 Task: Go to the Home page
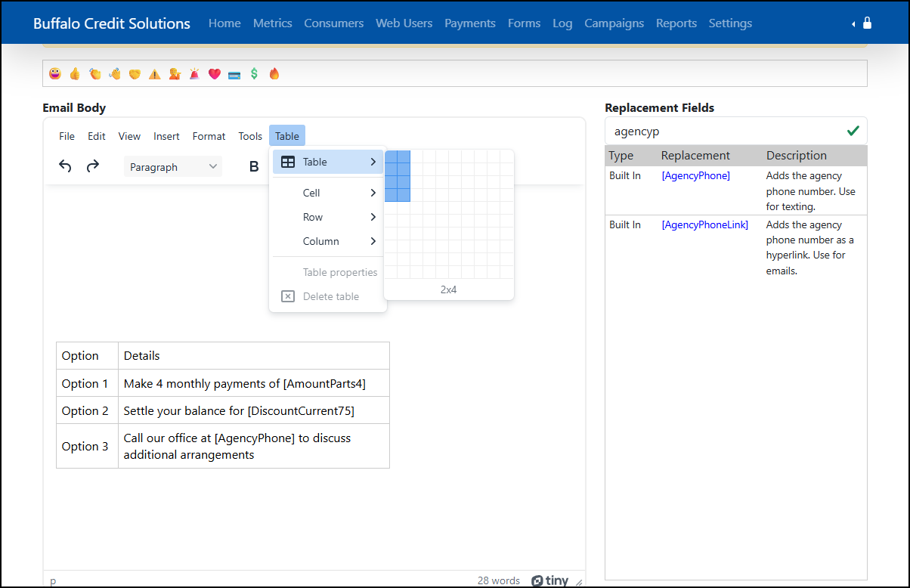pos(224,23)
